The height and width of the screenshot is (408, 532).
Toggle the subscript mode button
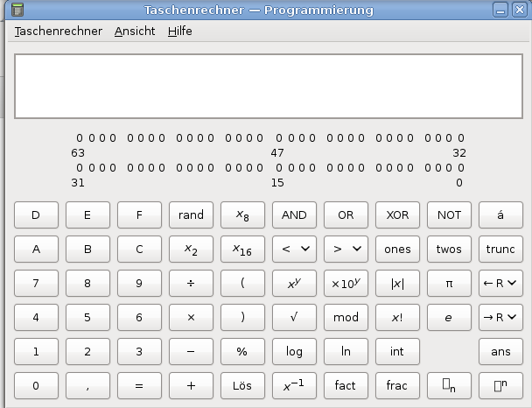click(x=449, y=385)
